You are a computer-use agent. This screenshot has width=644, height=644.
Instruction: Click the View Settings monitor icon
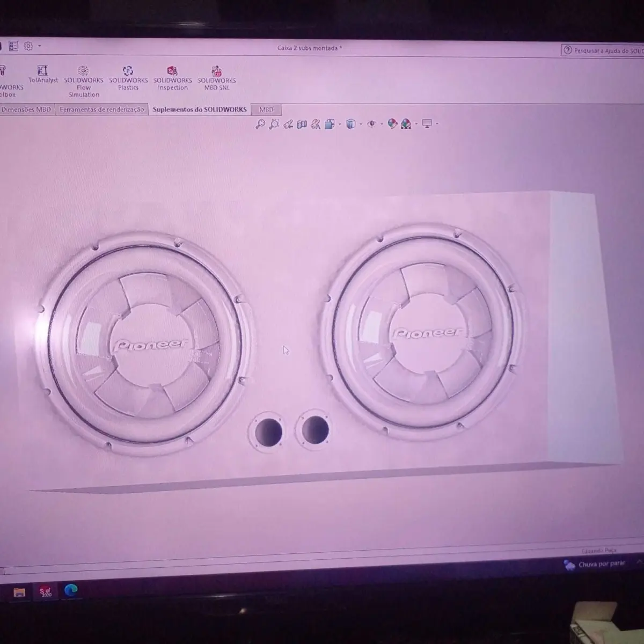(x=427, y=124)
